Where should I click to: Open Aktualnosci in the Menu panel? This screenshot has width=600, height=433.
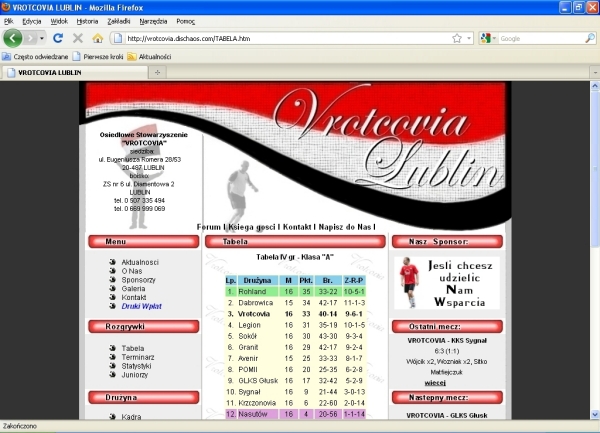point(140,262)
